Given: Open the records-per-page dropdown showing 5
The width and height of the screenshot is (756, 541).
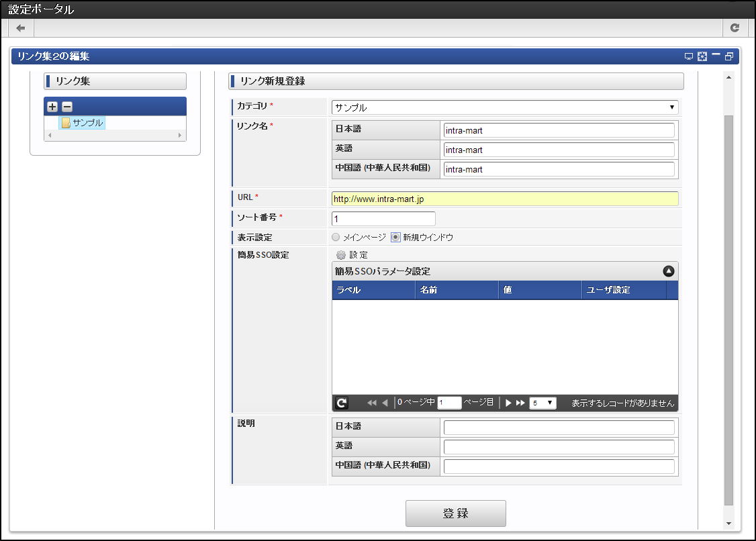Looking at the screenshot, I should pos(542,403).
